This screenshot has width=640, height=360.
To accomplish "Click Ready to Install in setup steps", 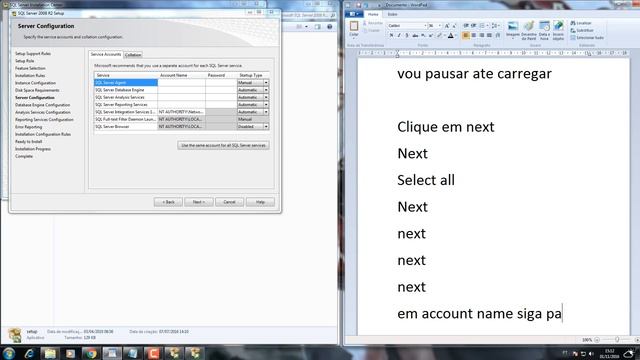I will (x=29, y=142).
